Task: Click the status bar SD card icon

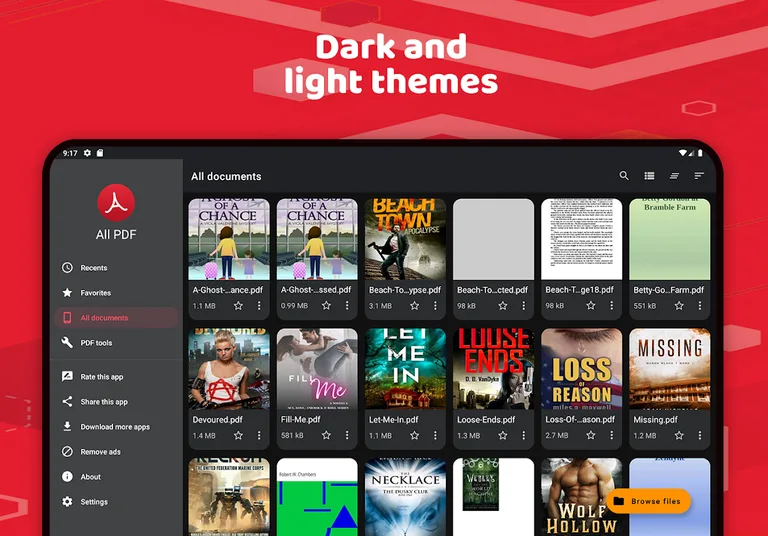Action: coord(100,153)
